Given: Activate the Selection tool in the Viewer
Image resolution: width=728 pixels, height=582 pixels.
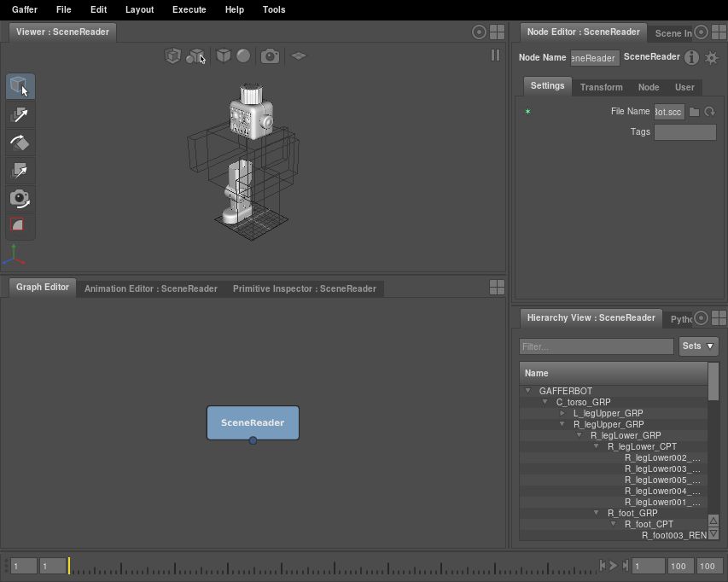Looking at the screenshot, I should point(20,86).
